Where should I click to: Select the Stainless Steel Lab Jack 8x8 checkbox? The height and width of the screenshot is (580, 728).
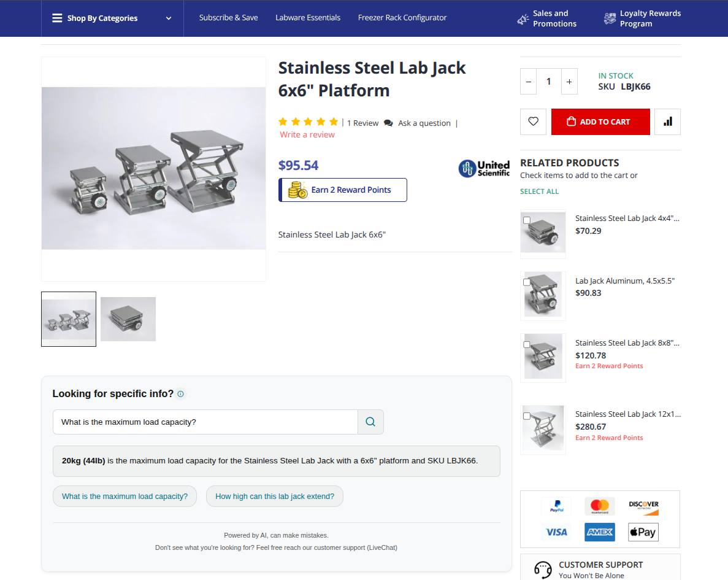click(x=526, y=344)
